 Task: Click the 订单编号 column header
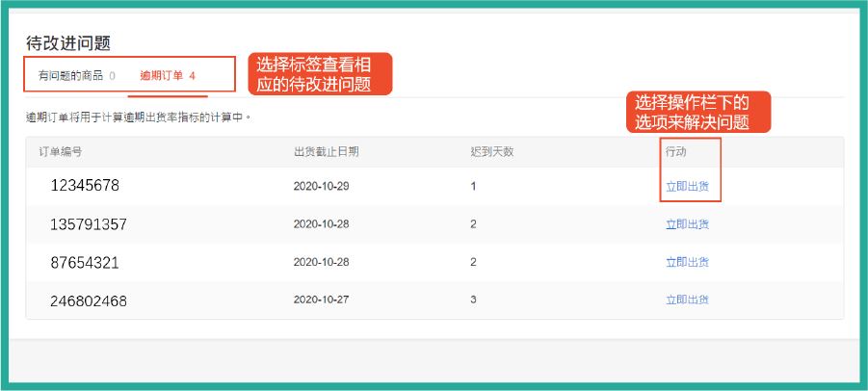pos(60,151)
